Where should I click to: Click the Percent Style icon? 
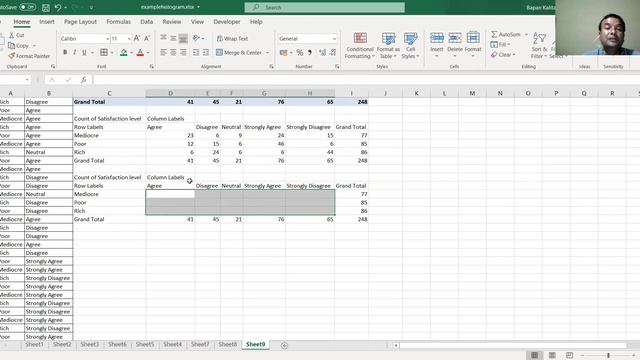click(x=300, y=53)
